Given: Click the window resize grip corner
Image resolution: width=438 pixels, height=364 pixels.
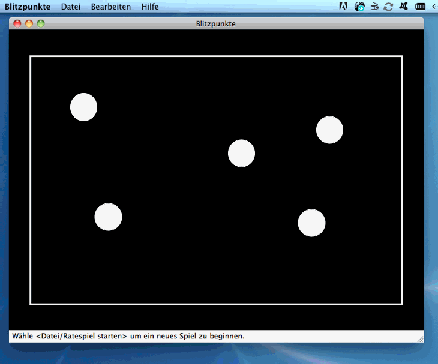Looking at the screenshot, I should tap(421, 339).
